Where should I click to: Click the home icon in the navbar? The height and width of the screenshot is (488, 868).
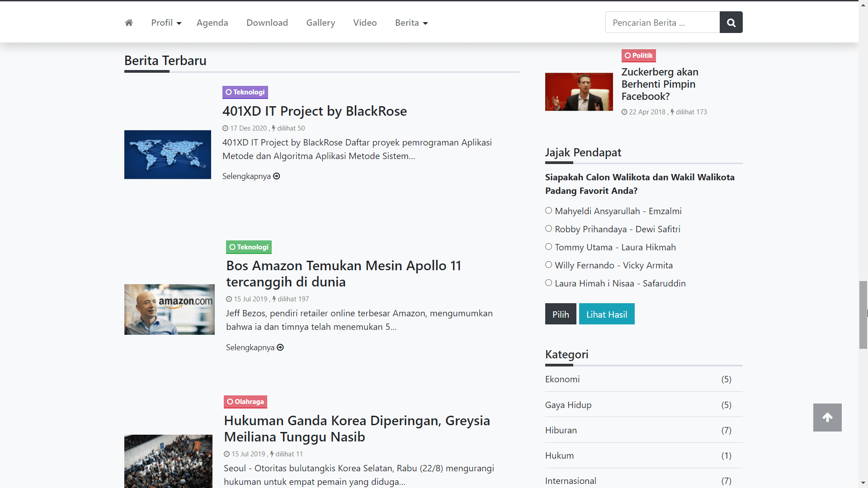click(x=129, y=23)
